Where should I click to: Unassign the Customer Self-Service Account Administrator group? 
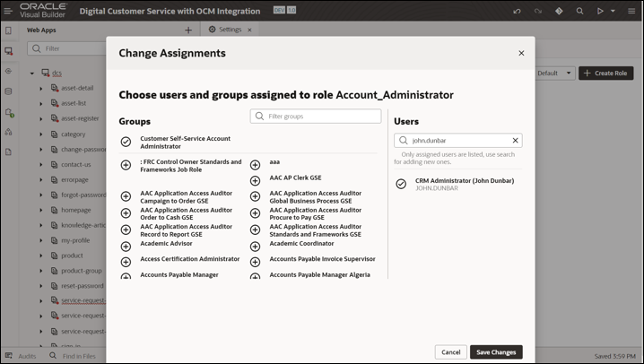coord(126,142)
